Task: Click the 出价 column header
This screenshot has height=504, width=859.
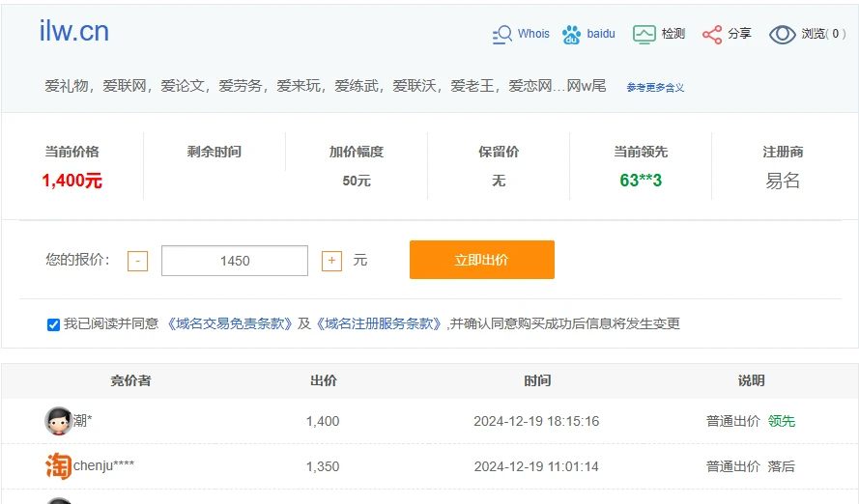Action: [x=324, y=381]
